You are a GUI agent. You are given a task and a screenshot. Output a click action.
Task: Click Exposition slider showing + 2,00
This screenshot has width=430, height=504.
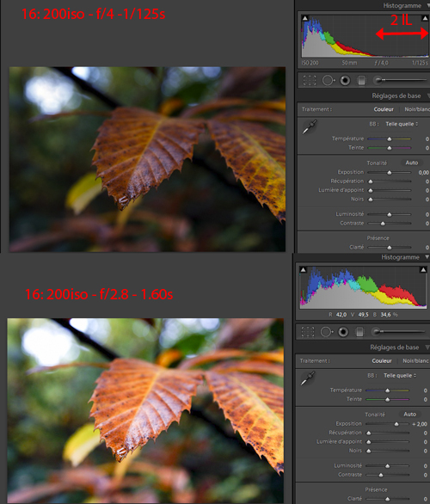(387, 424)
